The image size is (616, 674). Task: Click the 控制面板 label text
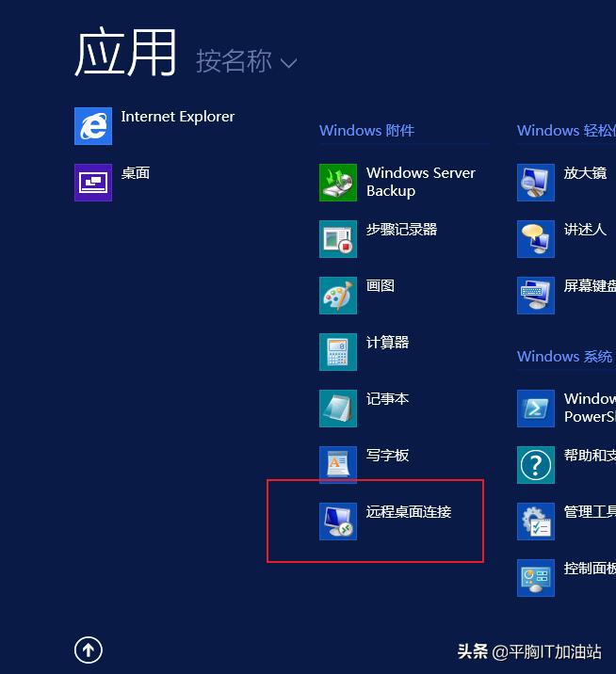pos(590,569)
